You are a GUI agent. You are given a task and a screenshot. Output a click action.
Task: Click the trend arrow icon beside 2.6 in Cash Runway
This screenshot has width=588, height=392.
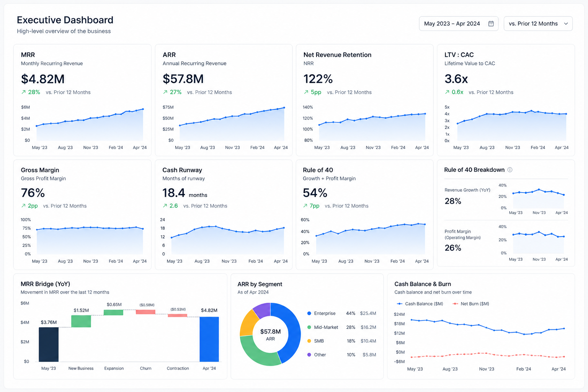click(x=165, y=206)
